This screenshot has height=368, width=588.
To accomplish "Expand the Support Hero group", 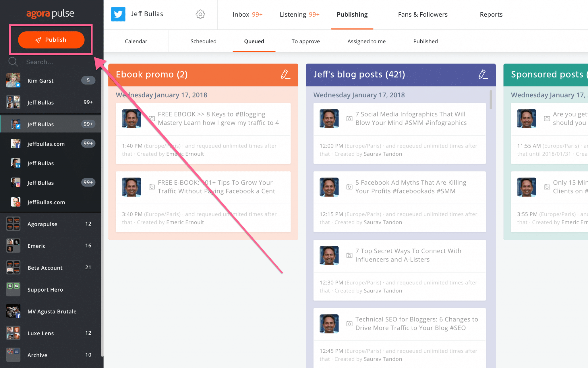I will 51,289.
